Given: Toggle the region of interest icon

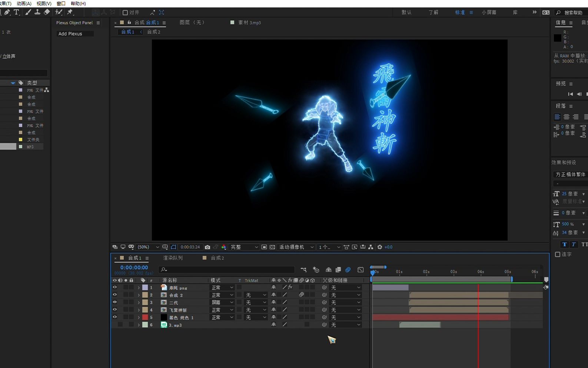Looking at the screenshot, I should [264, 247].
